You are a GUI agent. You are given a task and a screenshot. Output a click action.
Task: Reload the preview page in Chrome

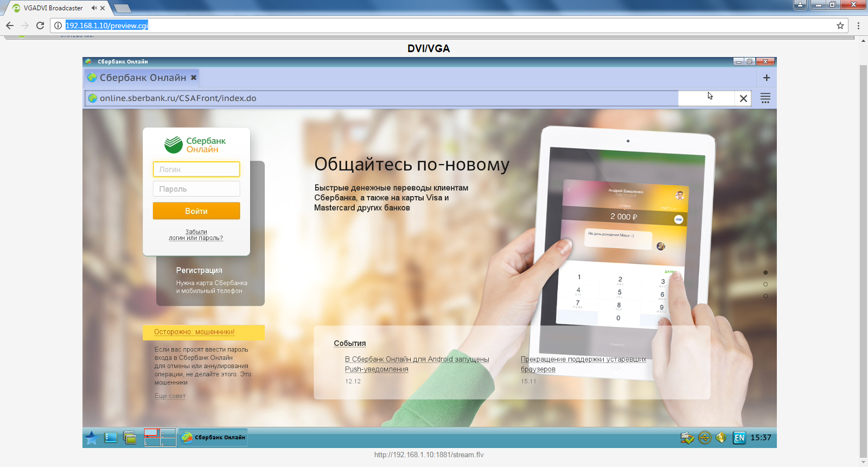coord(40,26)
